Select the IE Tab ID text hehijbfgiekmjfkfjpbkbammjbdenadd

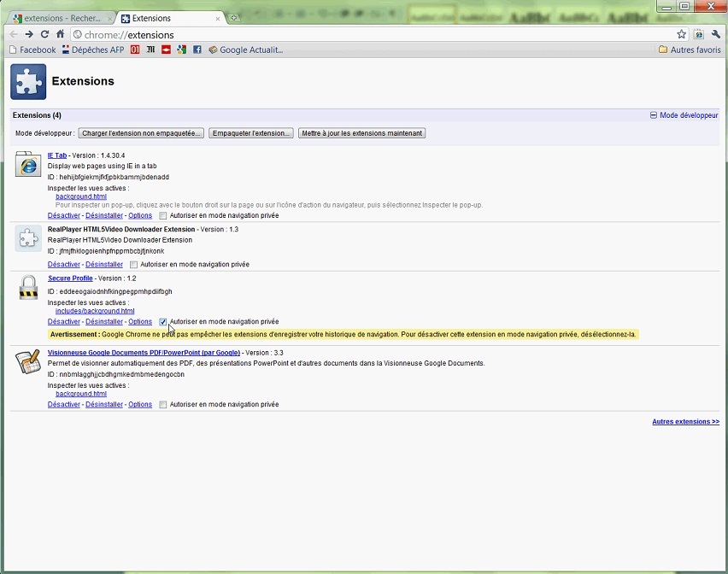pos(114,177)
